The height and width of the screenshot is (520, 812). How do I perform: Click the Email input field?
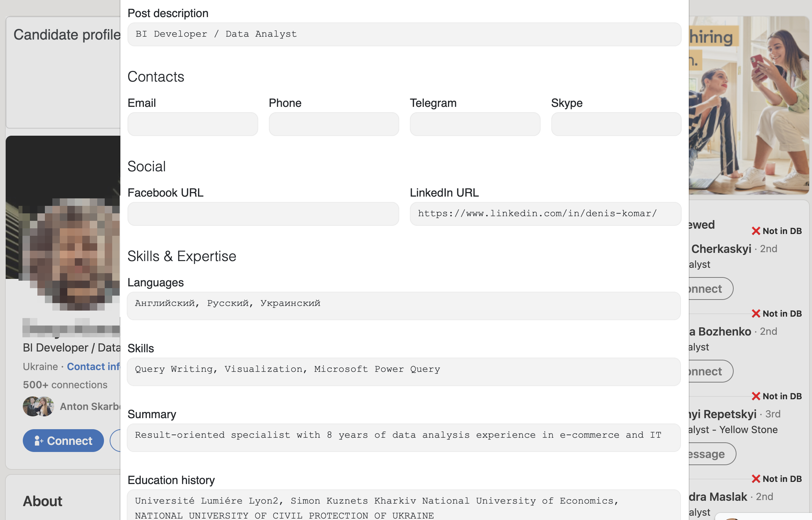[x=193, y=124]
